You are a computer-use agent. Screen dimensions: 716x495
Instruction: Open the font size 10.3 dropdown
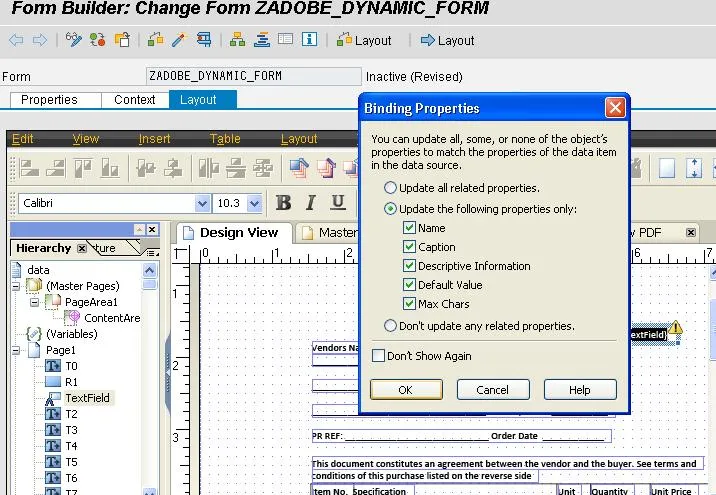click(254, 203)
